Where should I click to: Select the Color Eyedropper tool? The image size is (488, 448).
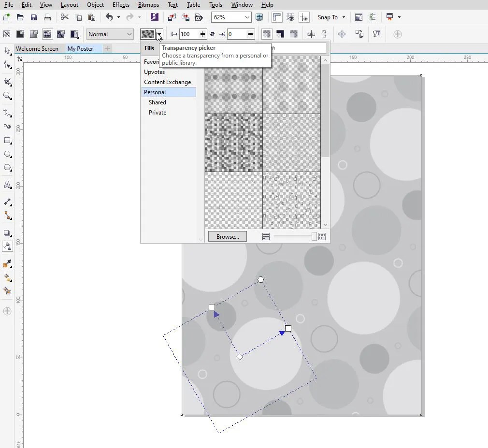(x=7, y=264)
